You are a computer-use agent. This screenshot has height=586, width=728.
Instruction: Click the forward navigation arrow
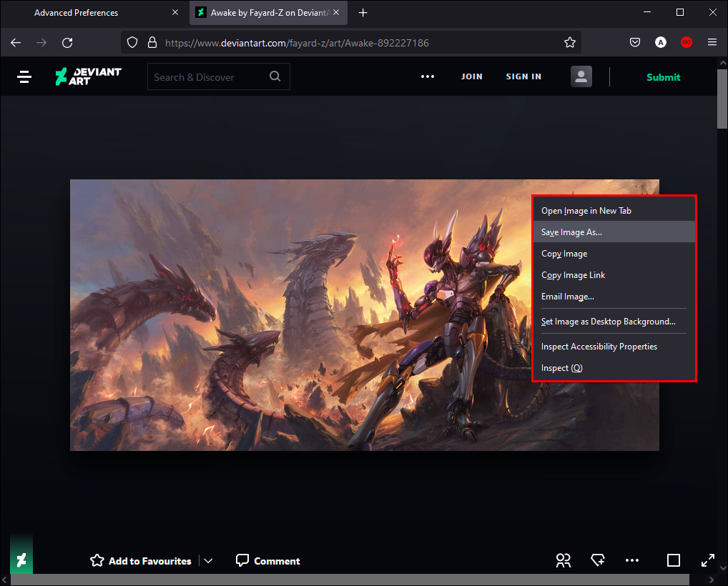point(41,43)
